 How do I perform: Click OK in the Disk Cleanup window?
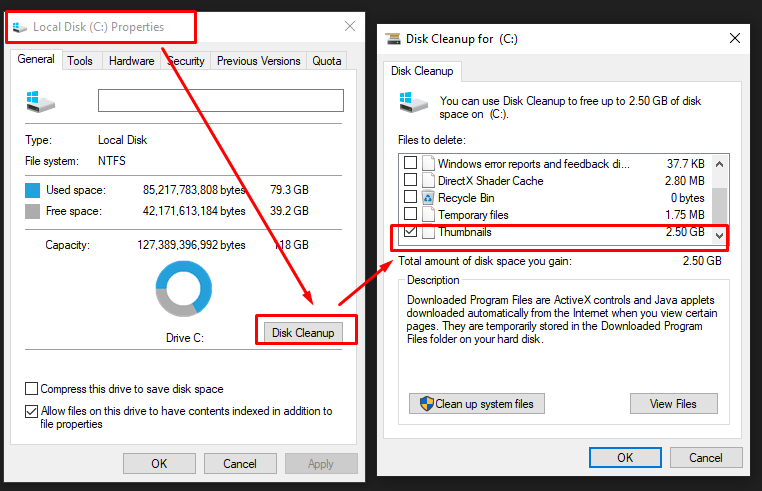625,457
